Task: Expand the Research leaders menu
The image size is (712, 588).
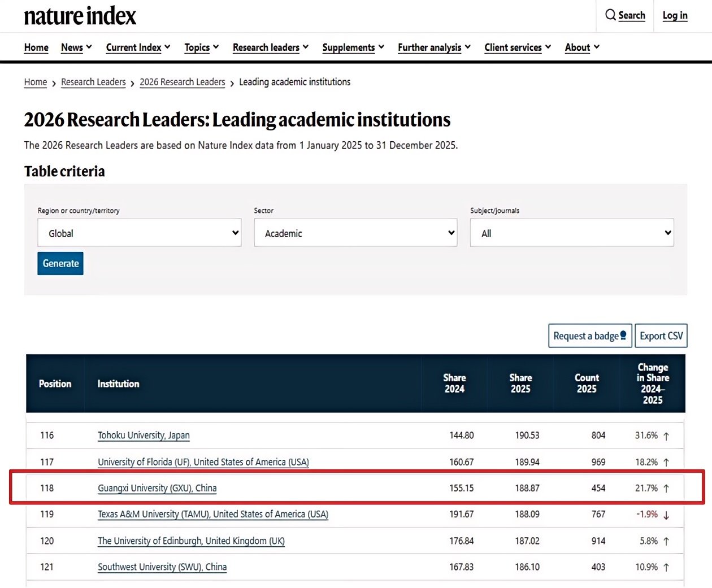Action: point(271,47)
